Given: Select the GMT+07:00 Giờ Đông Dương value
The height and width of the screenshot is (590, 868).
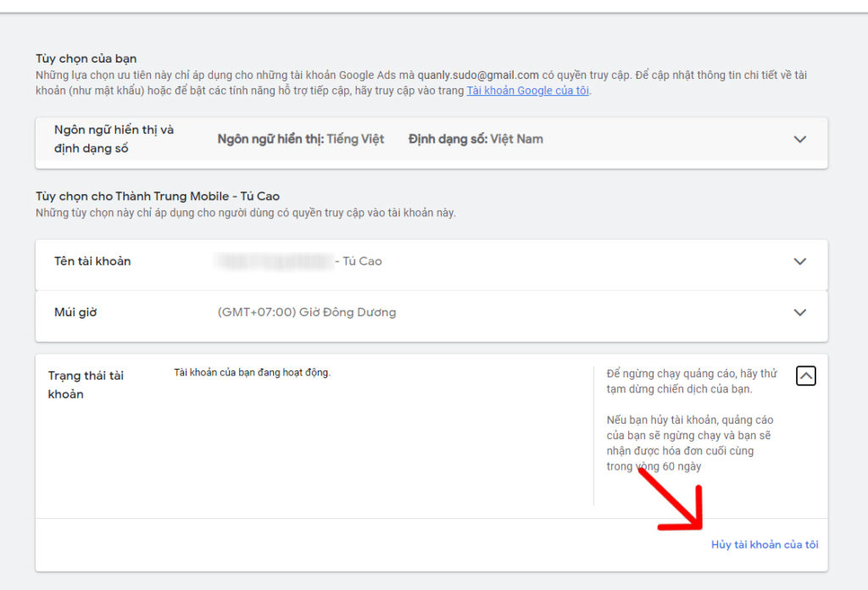Looking at the screenshot, I should 306,312.
